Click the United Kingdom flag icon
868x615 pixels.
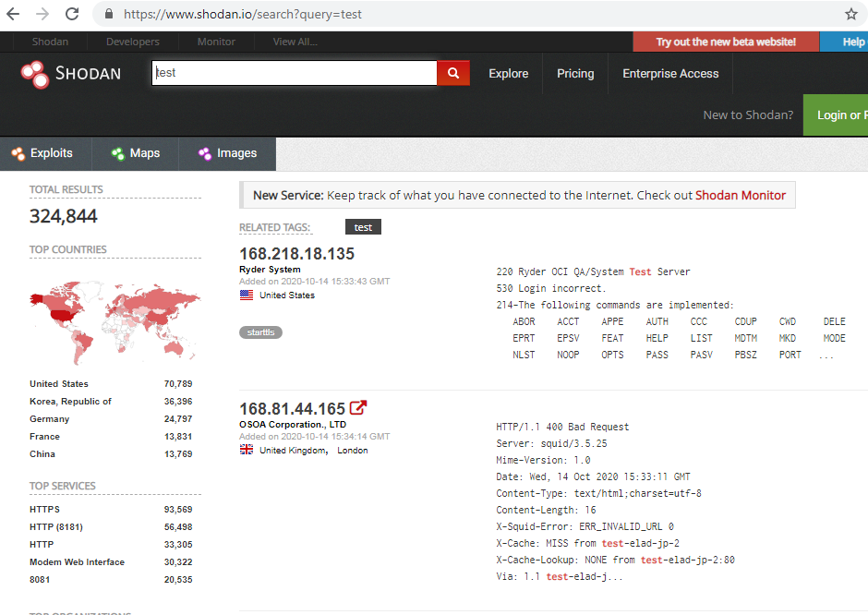coord(247,450)
